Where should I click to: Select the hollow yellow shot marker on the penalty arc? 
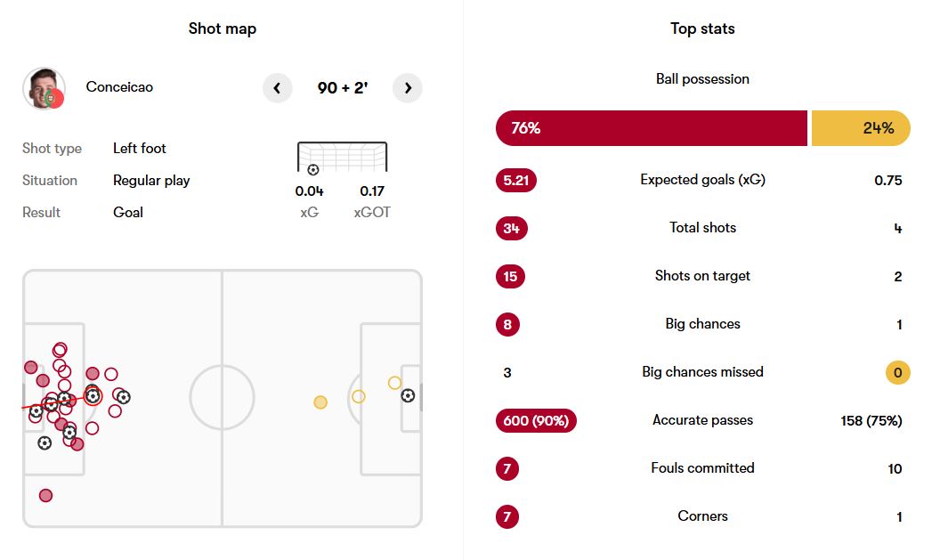point(358,396)
